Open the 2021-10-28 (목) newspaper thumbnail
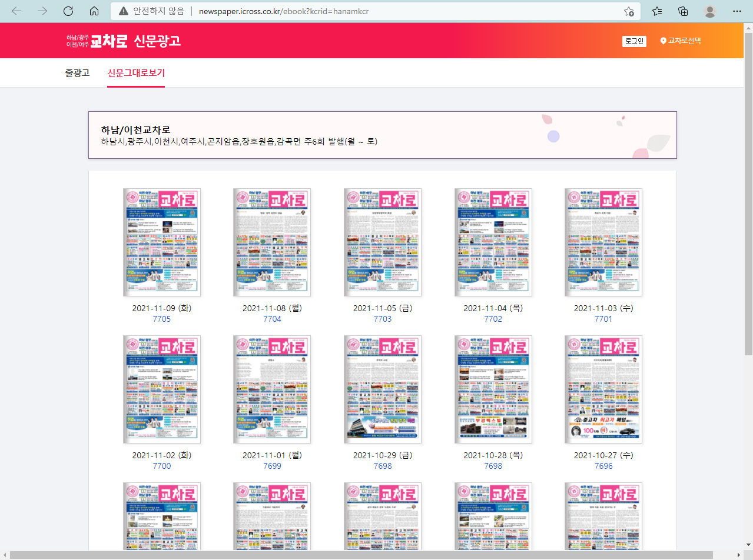753x560 pixels. (493, 389)
